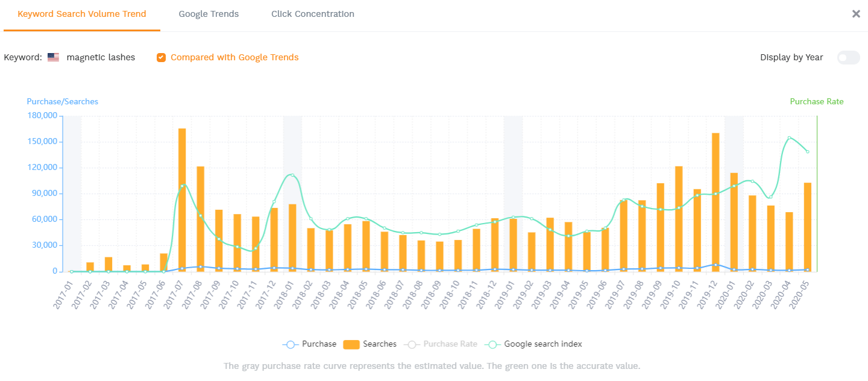Viewport: 868px width, 381px height.
Task: Click Google index peak point at 2020-04
Action: point(789,138)
